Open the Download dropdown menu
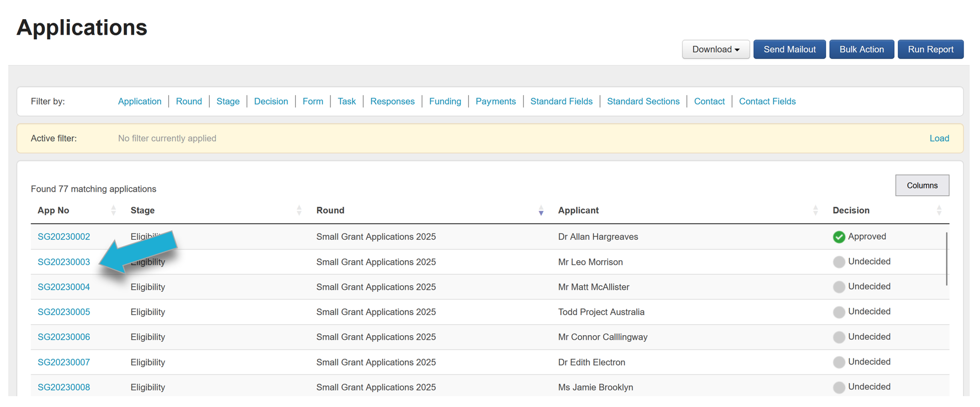 [715, 50]
